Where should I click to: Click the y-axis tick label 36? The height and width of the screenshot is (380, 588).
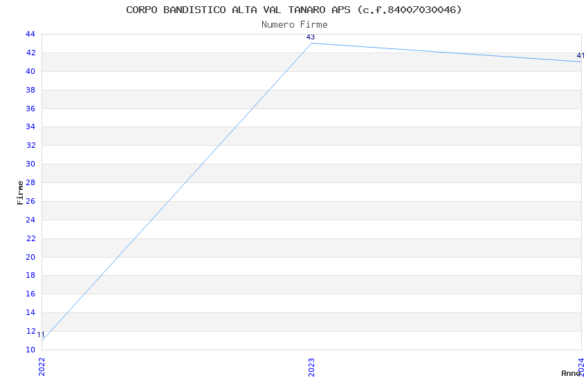(x=30, y=108)
